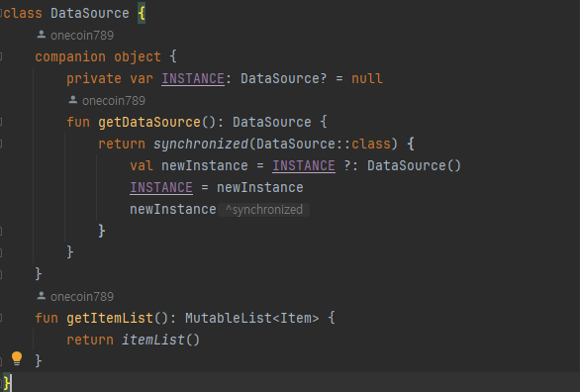Viewport: 580px width, 392px height.
Task: Click the MutableList<Item> return type
Action: click(x=252, y=318)
